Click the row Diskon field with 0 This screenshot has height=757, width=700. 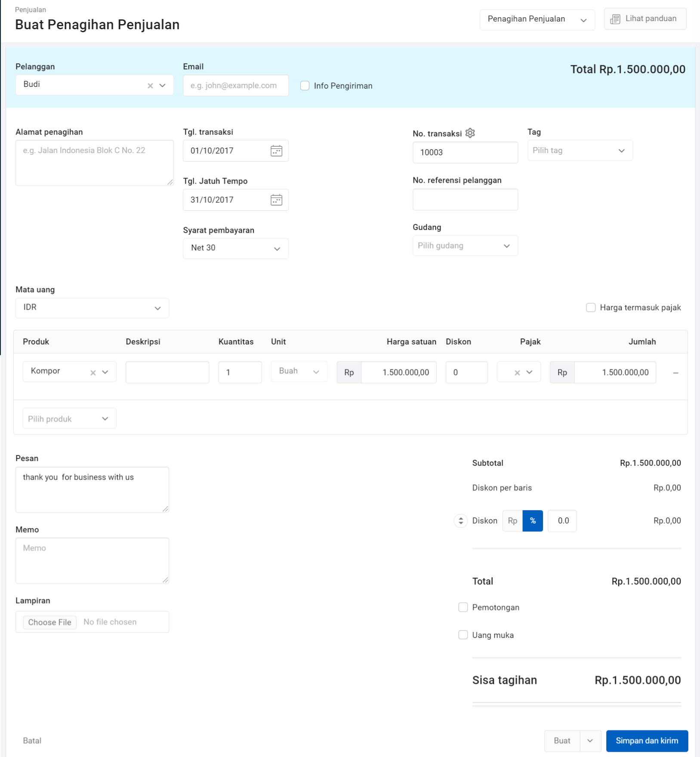pyautogui.click(x=466, y=372)
